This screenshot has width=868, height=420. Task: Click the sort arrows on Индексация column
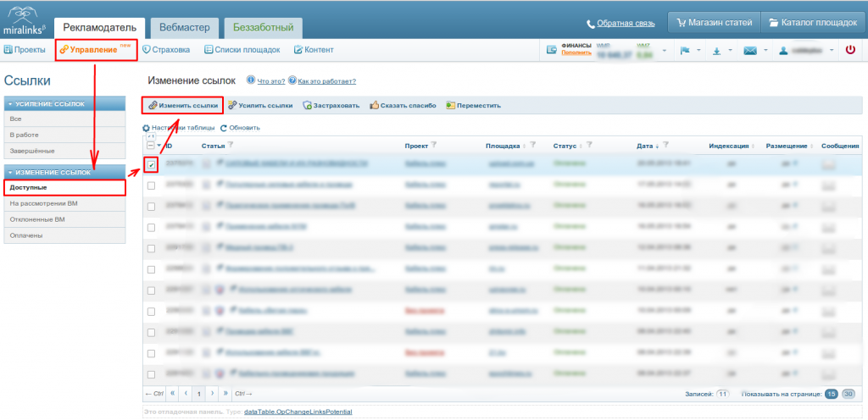pyautogui.click(x=754, y=146)
